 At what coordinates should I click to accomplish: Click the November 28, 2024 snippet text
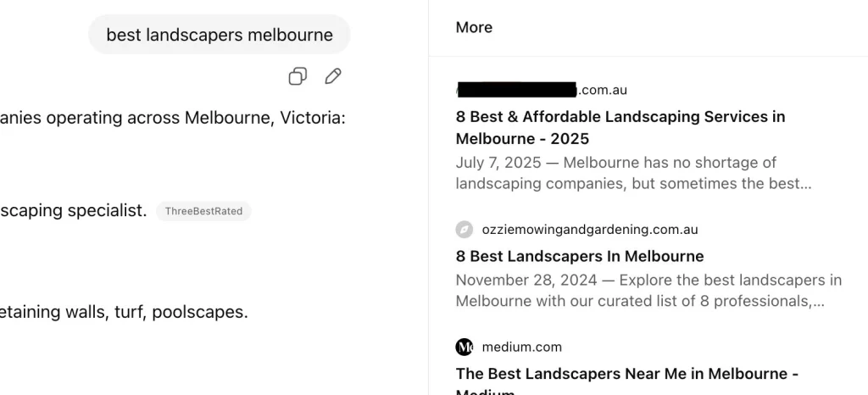[648, 280]
